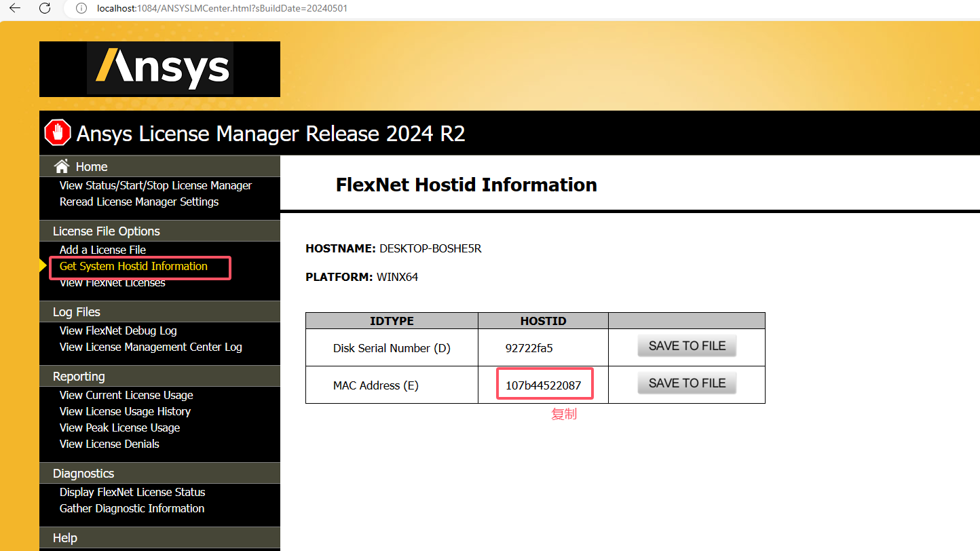
Task: Click the browser refresh icon
Action: (45, 9)
